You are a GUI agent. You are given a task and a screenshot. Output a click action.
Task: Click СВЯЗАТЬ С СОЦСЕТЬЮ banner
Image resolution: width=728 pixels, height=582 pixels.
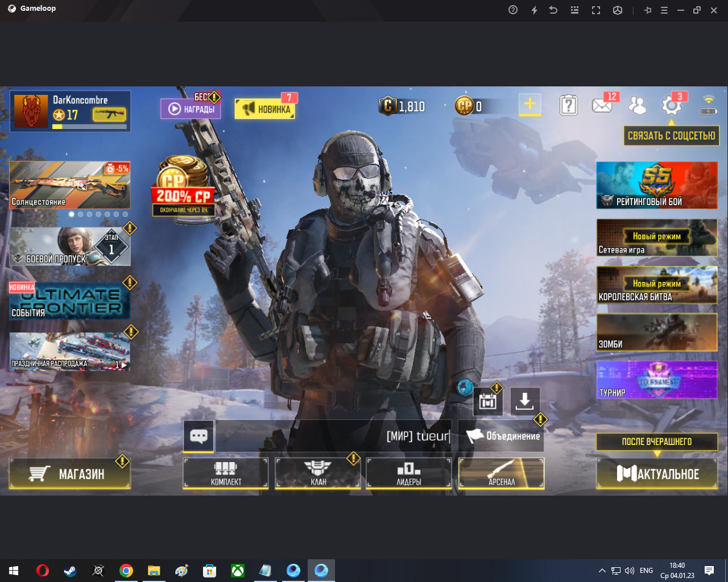point(671,136)
